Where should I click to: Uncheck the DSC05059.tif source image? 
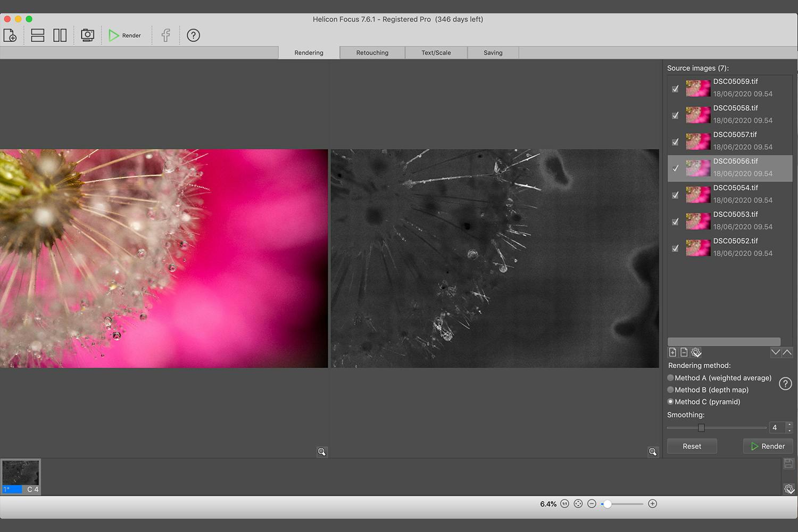[x=675, y=89]
